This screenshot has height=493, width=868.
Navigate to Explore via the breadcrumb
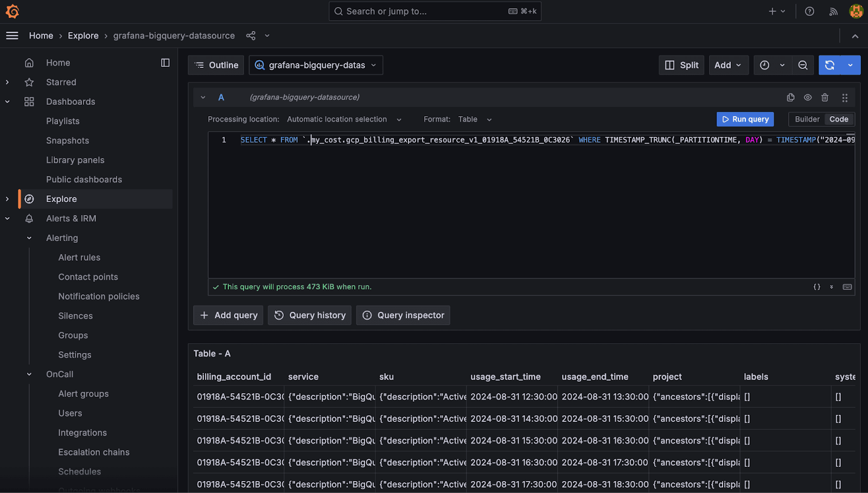[x=83, y=35]
